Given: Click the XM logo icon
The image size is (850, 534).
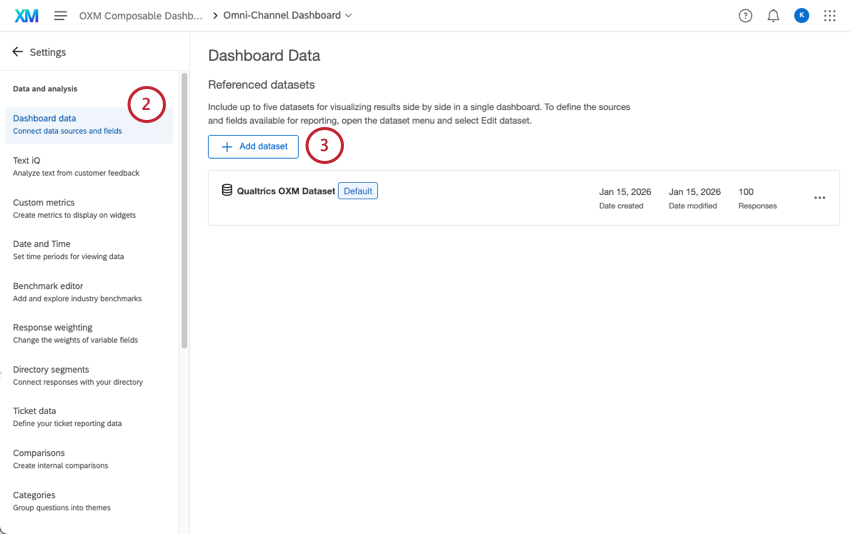Looking at the screenshot, I should click(x=27, y=16).
